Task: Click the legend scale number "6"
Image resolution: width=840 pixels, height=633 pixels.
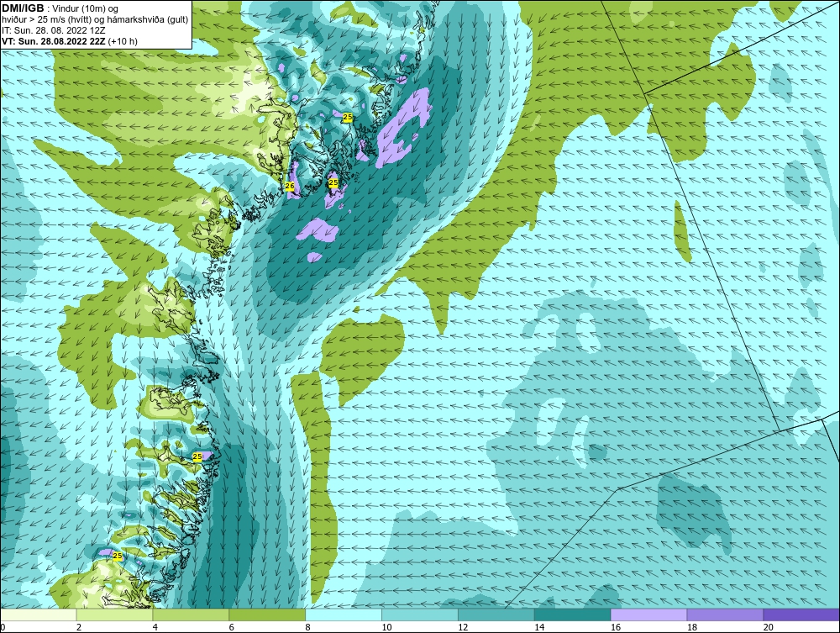Action: point(232,627)
